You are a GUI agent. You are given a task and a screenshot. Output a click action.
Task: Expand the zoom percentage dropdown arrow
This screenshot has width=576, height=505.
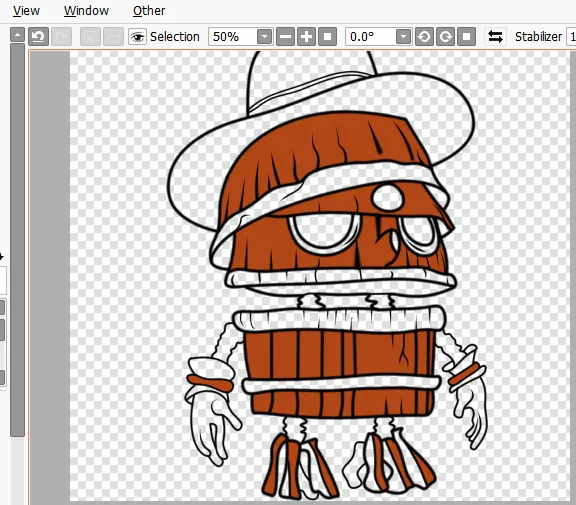[x=264, y=37]
